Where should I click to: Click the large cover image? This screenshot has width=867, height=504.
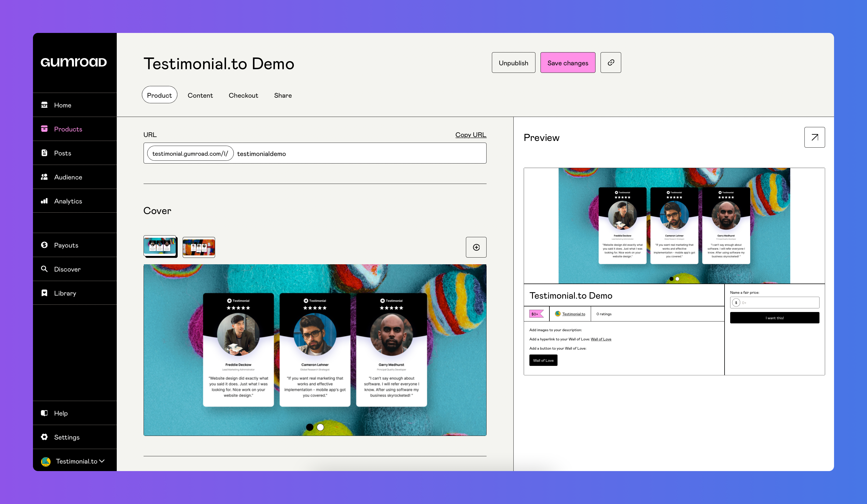click(x=315, y=350)
